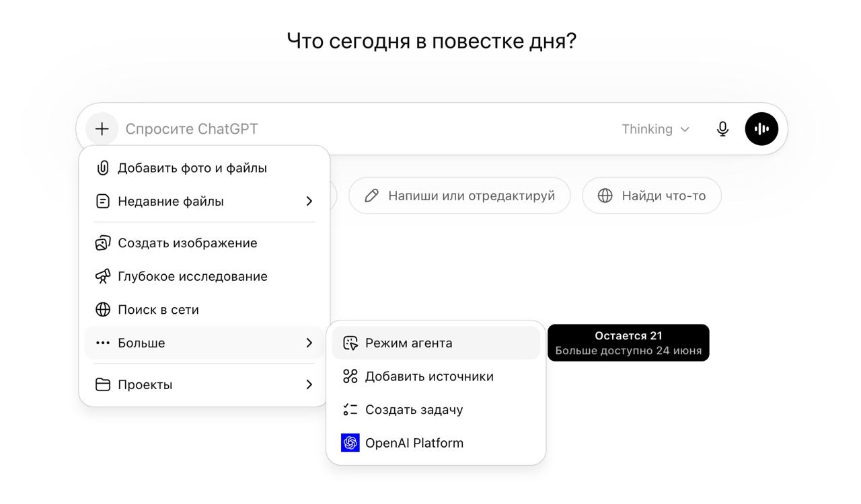Screen dimensions: 861x504
Task: Start voice mode with black waveform button
Action: coord(761,129)
